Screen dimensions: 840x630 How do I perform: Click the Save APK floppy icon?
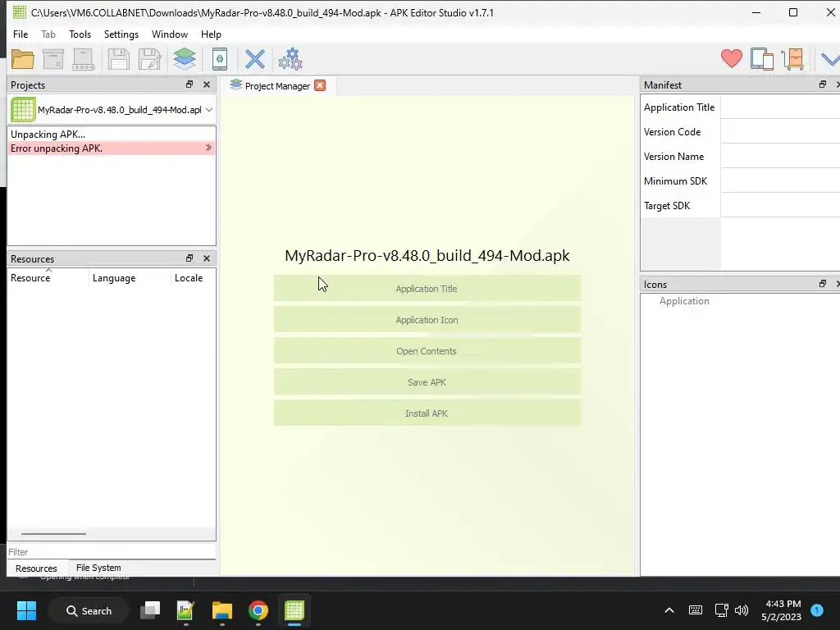pyautogui.click(x=118, y=59)
